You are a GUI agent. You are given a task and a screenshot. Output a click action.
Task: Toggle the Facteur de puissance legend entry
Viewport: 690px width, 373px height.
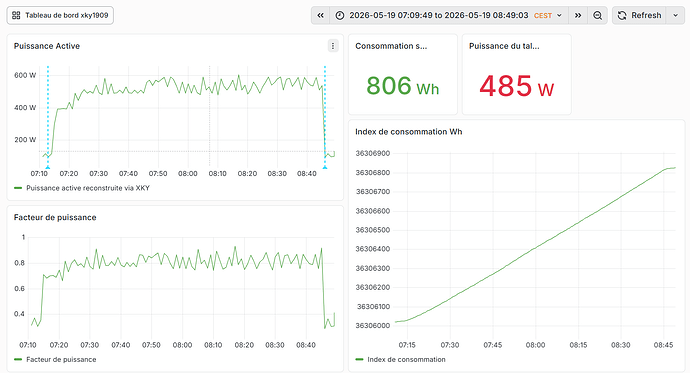[61, 359]
